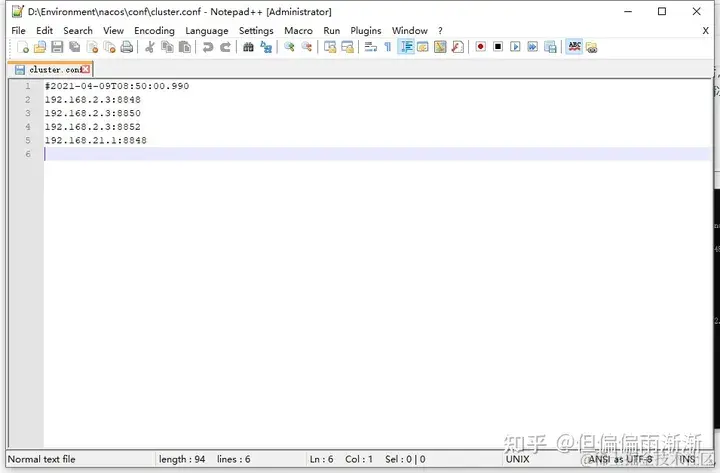Open the ? help menu

(x=440, y=31)
